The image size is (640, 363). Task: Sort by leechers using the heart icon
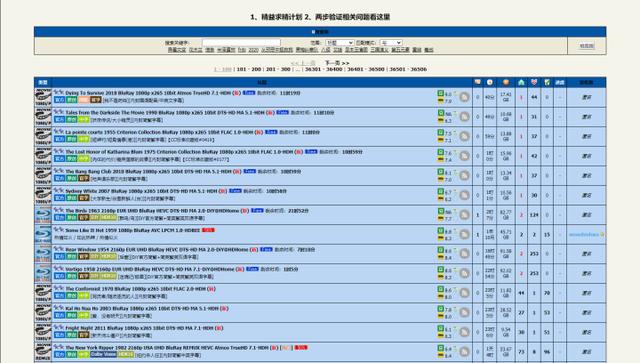pos(534,82)
